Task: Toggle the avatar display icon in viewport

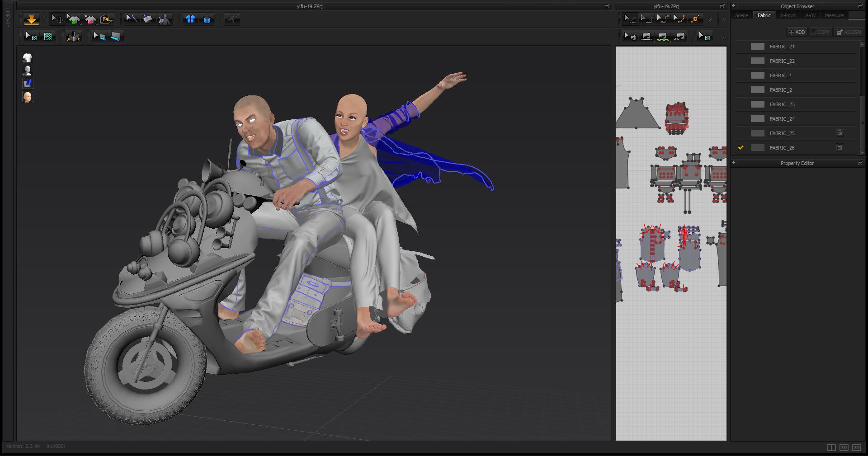Action: click(x=28, y=71)
